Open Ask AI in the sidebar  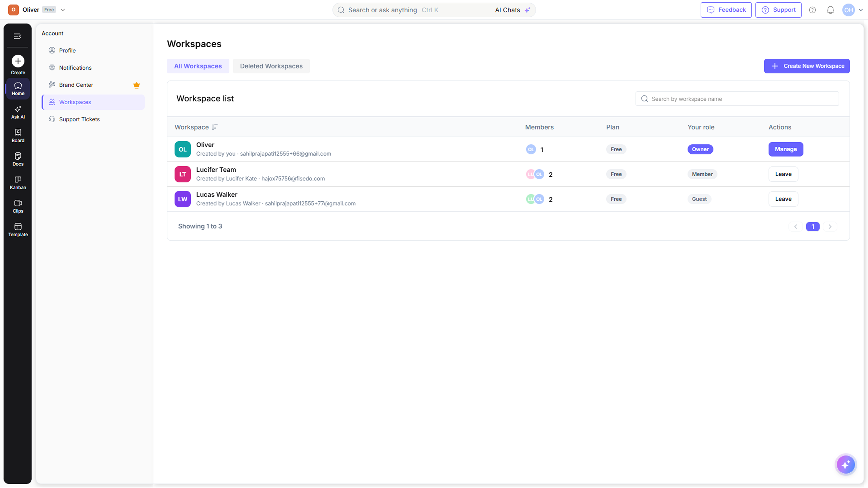pos(18,112)
